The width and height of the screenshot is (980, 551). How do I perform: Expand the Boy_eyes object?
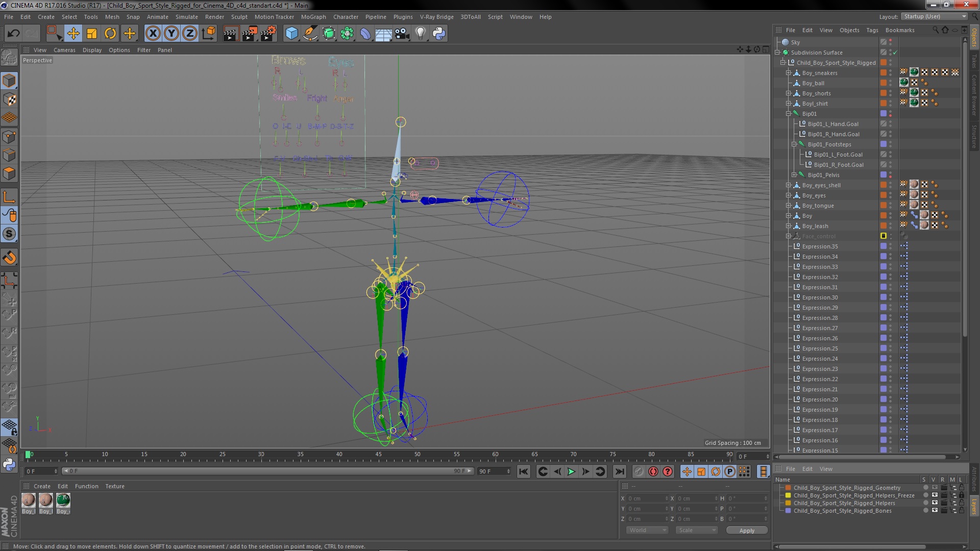pos(789,195)
